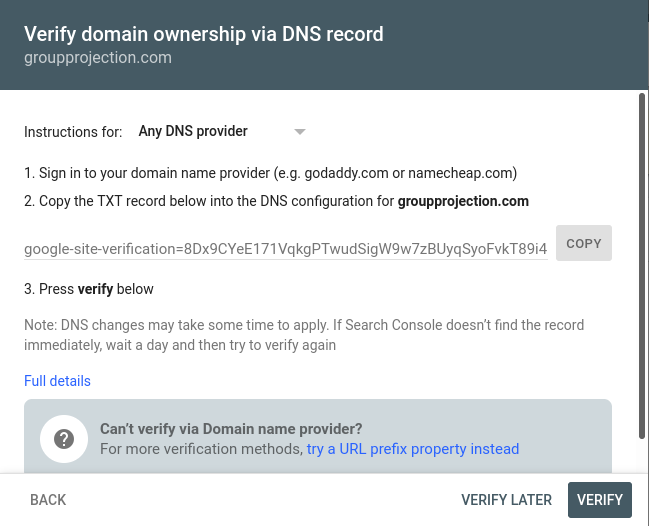649x526 pixels.
Task: Click the For more verification methods text
Action: tap(202, 449)
